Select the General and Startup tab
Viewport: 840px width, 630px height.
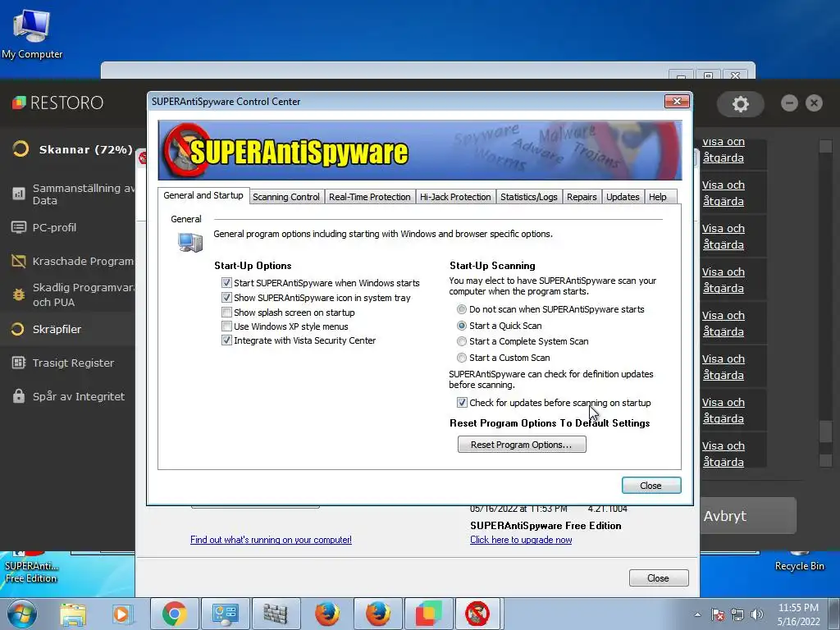point(203,195)
